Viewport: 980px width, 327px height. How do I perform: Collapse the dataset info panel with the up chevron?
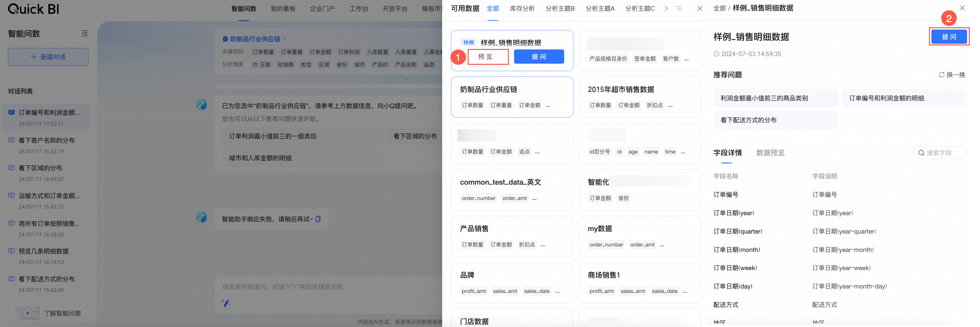[405, 79]
